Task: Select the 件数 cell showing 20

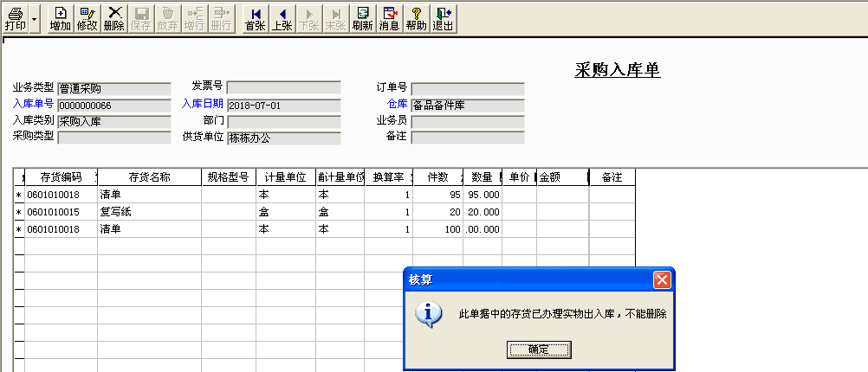Action: 437,212
